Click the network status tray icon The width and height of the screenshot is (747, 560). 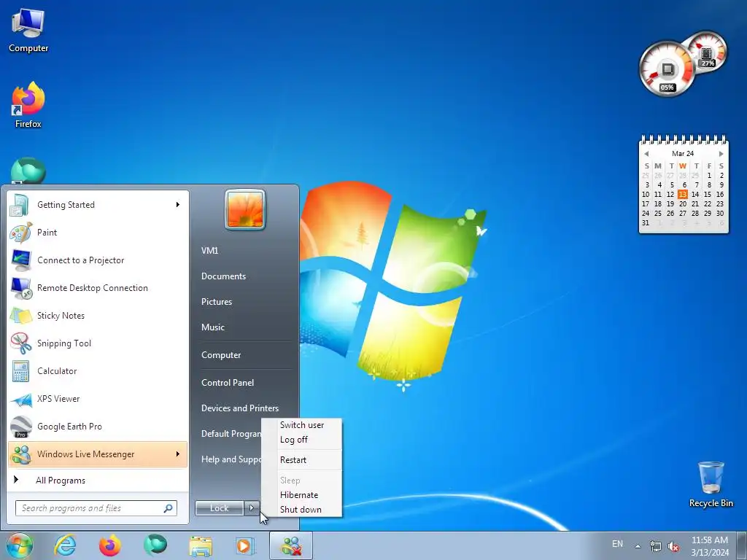(656, 546)
